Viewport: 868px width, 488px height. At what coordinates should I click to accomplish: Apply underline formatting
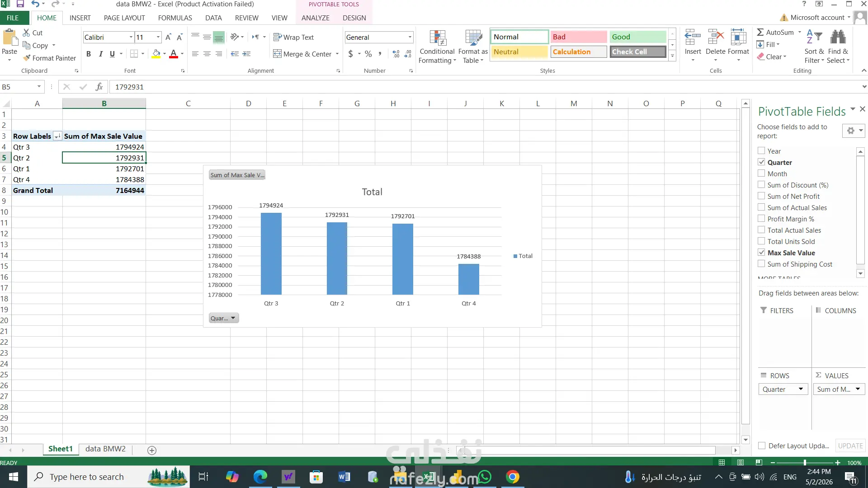[112, 54]
